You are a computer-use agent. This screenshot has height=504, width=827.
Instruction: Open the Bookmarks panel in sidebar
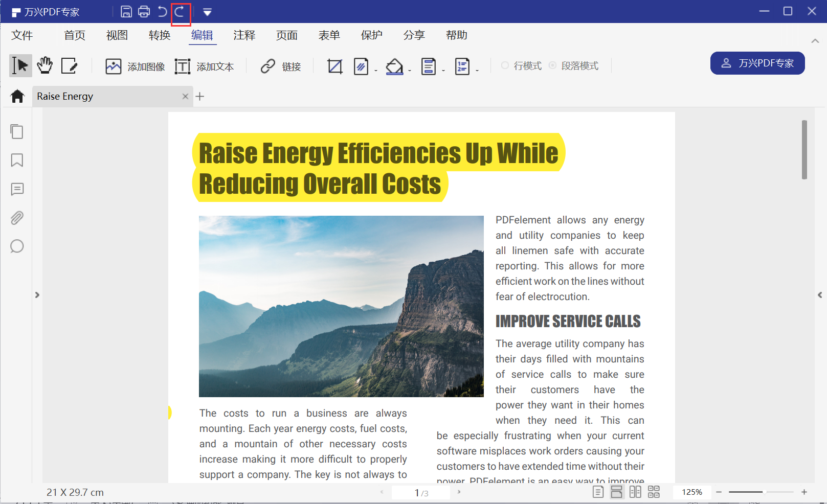click(x=17, y=161)
